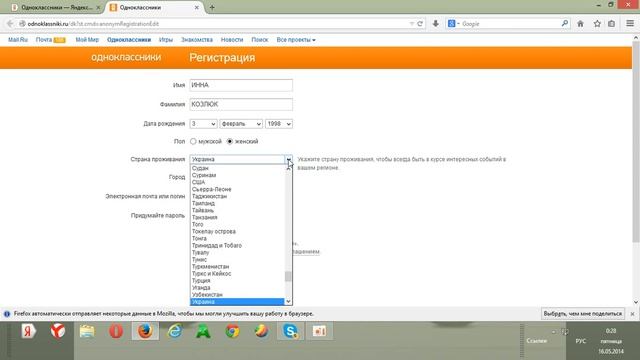Click Выбрать, чем мне поделиться button
Screen dimensions: 640x360
(582, 314)
